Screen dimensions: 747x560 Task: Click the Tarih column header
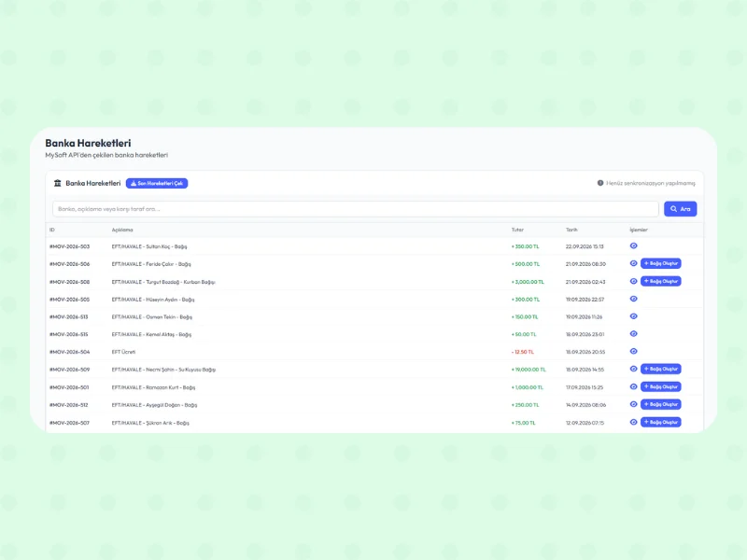click(571, 230)
